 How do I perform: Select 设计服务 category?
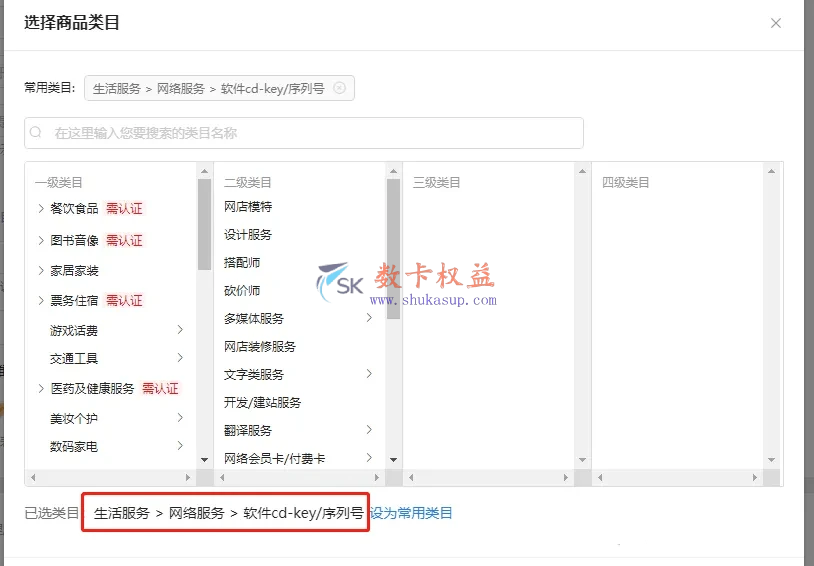248,235
